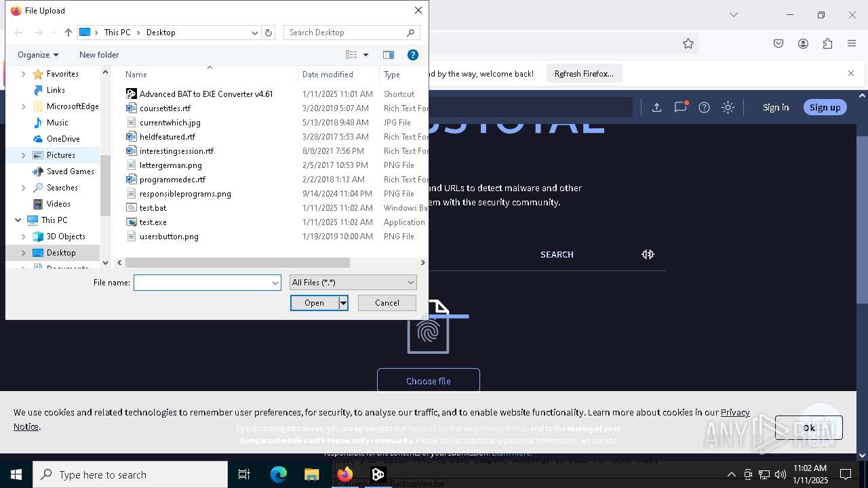
Task: Select Videos in the navigation tree
Action: pyautogui.click(x=58, y=204)
